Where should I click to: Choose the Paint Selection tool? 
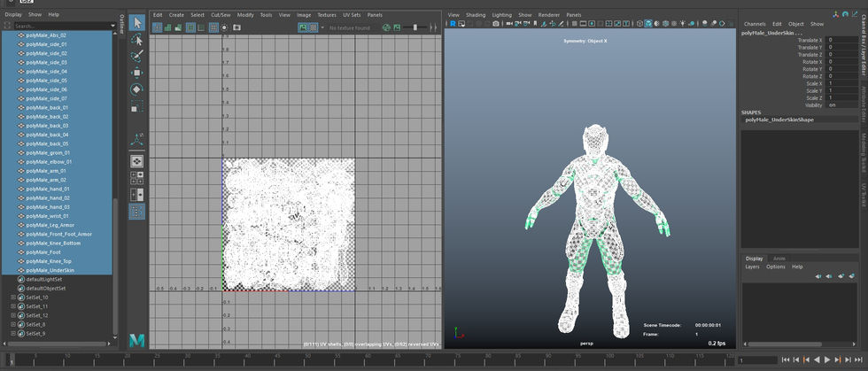point(136,56)
